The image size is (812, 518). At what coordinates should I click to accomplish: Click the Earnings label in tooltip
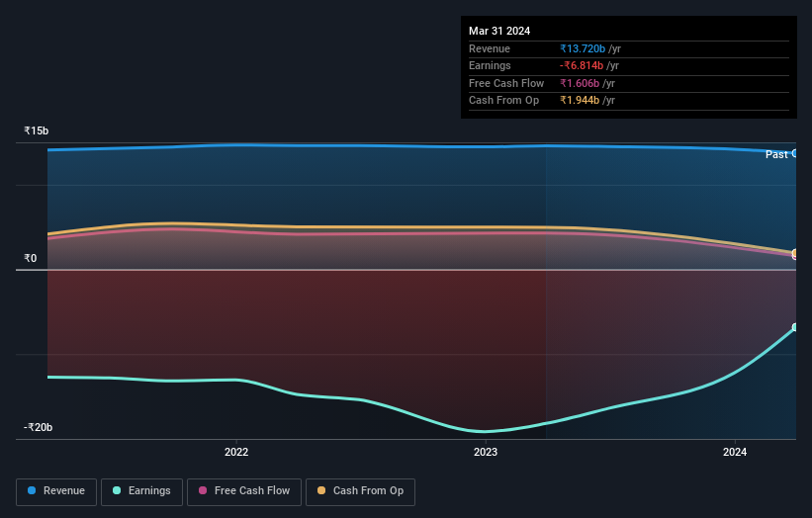pos(490,65)
